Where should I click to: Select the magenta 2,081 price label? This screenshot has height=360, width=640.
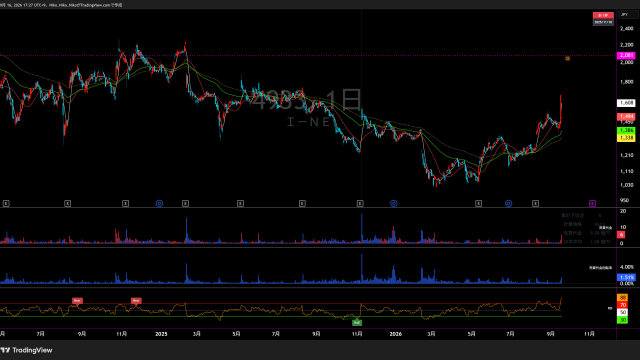tap(626, 56)
